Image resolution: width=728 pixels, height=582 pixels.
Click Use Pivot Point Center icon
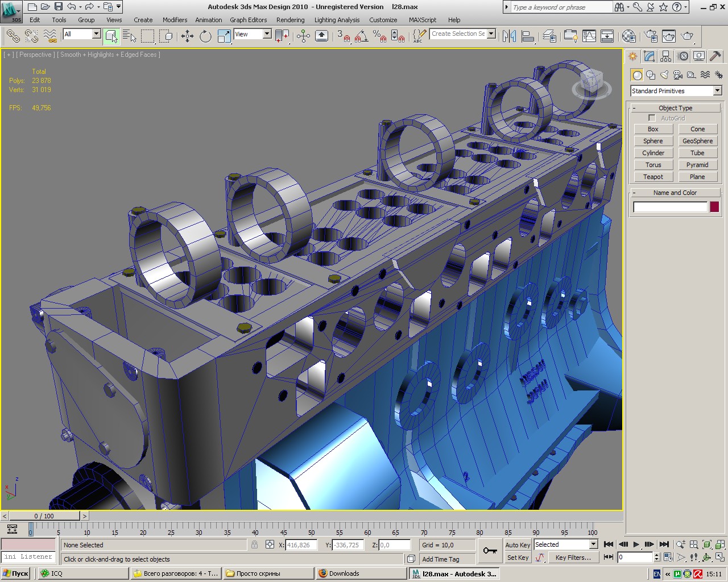click(x=282, y=36)
